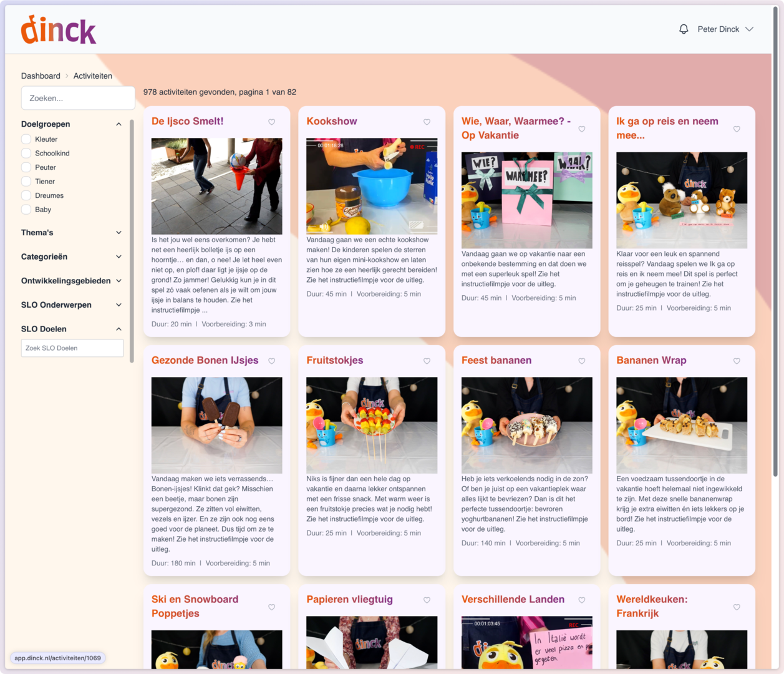Viewport: 784px width, 674px height.
Task: Go to Dashboard breadcrumb
Action: (x=41, y=76)
